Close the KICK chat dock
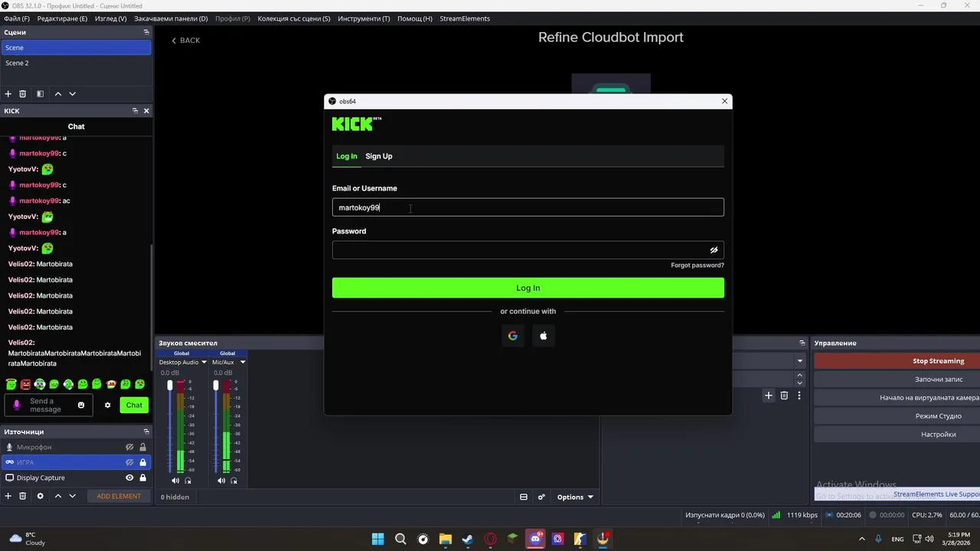This screenshot has width=980, height=551. tap(146, 111)
